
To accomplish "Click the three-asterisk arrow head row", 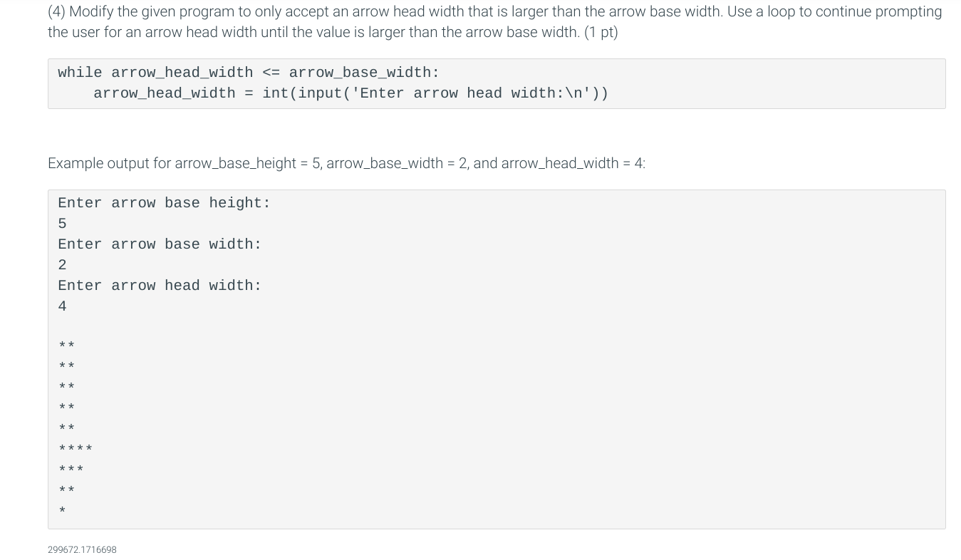I will [x=71, y=470].
